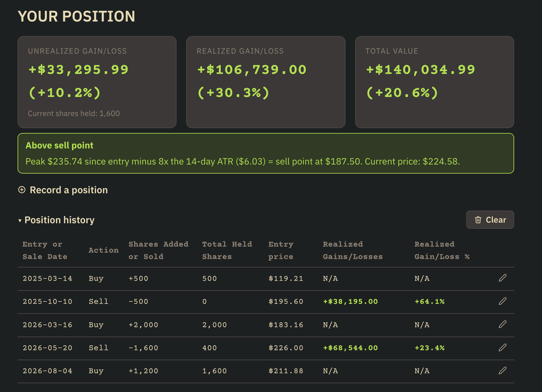This screenshot has width=542, height=392.
Task: Click the Current shares held: 1,600 text
Action: point(74,114)
